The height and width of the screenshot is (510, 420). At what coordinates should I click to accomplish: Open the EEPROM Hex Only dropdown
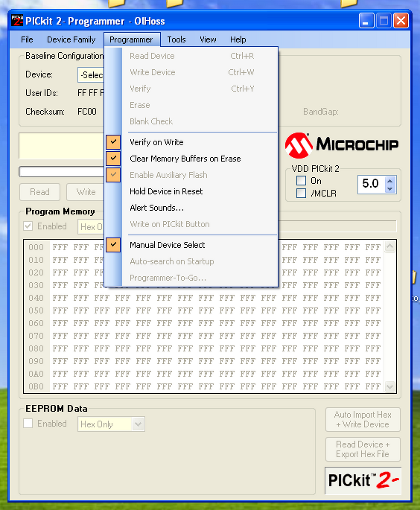coord(138,424)
